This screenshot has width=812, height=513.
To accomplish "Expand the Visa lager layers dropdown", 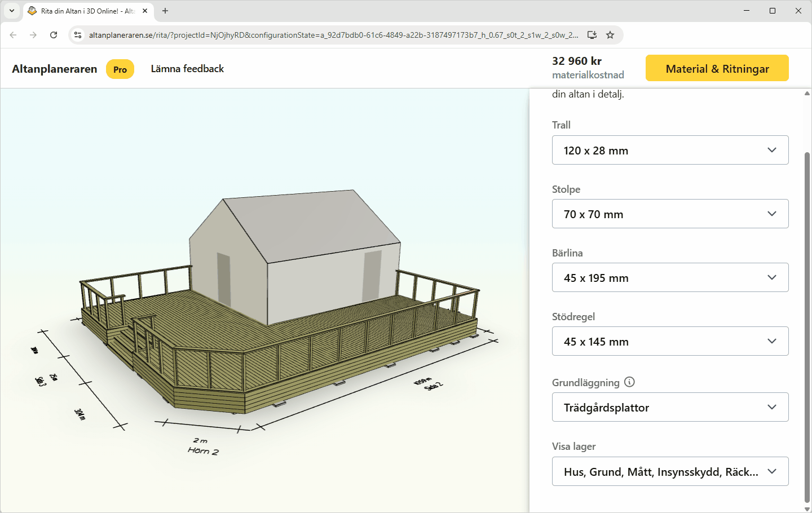I will pyautogui.click(x=670, y=471).
